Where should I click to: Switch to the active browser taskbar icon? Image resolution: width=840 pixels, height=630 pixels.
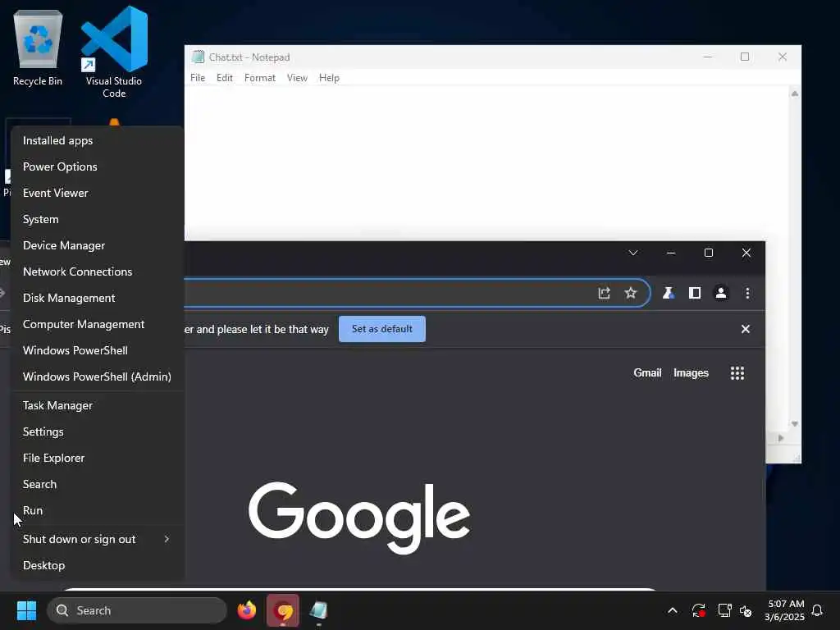coord(283,610)
